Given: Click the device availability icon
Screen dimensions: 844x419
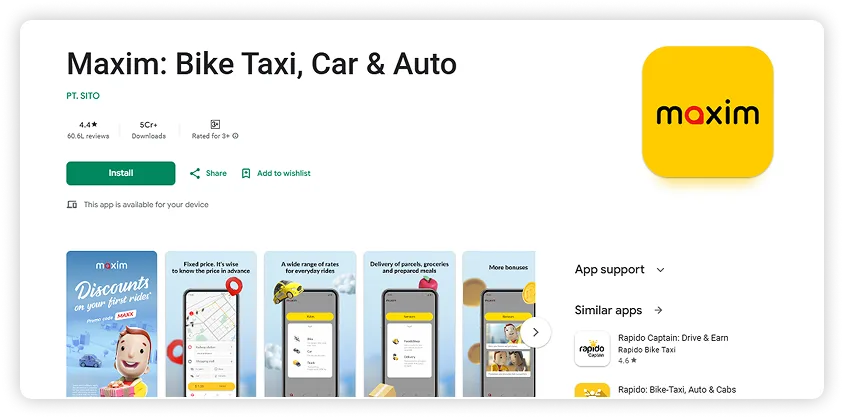Looking at the screenshot, I should coord(72,204).
